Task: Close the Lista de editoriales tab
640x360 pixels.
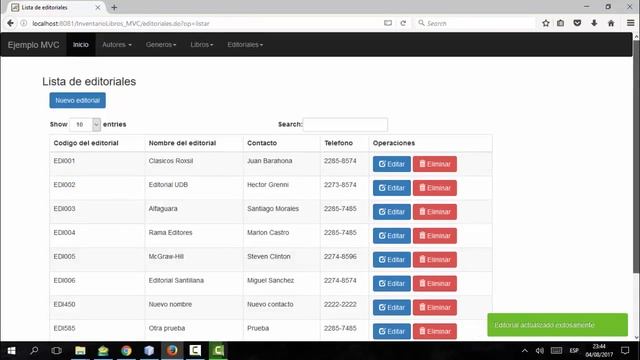Action: (x=98, y=7)
